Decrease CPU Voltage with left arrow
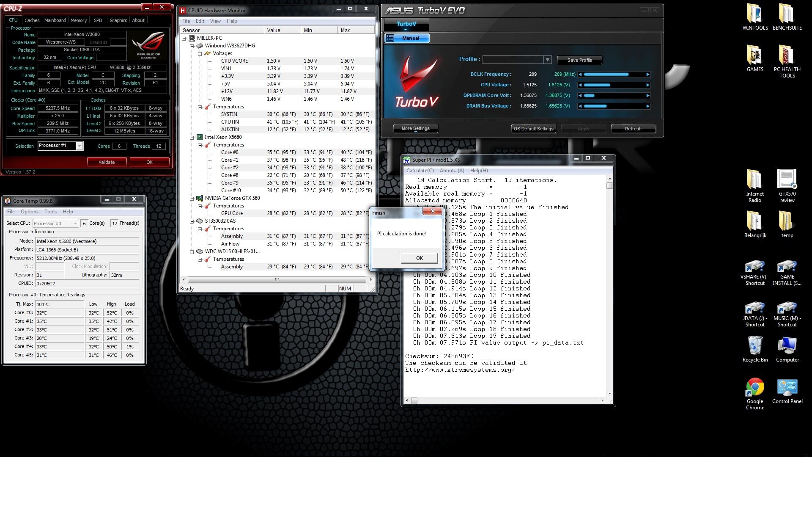812x508 pixels. [580, 85]
